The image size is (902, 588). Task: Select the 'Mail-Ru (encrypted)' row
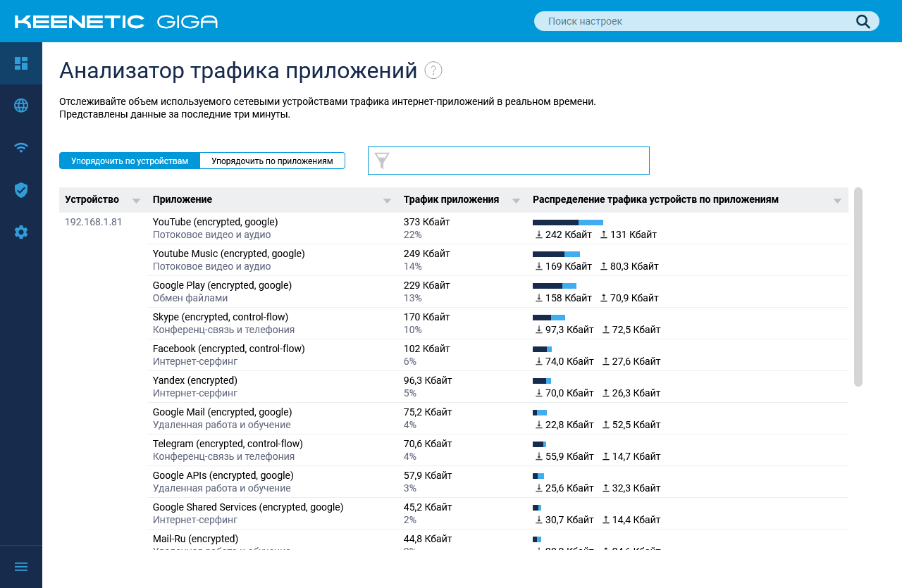click(x=498, y=540)
